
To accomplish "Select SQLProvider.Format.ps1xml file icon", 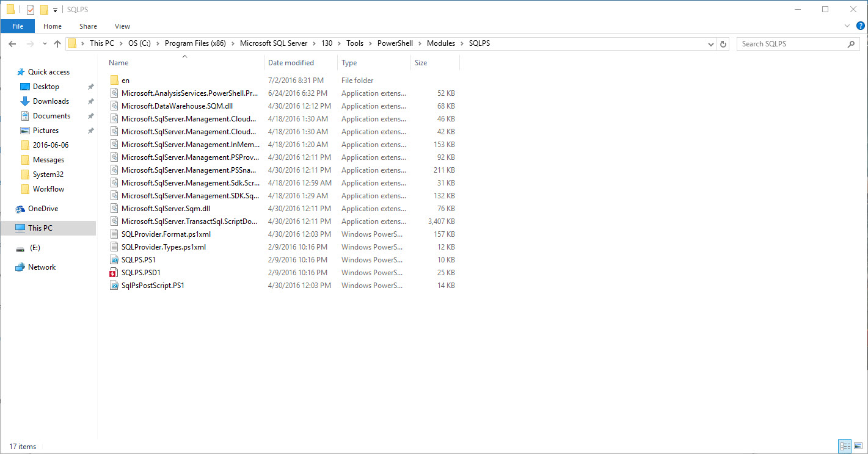I will (114, 234).
